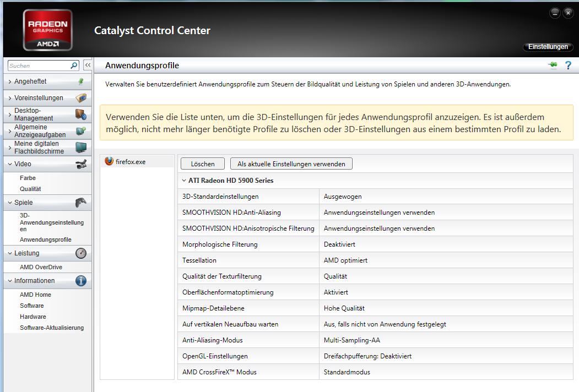Click the Informationen blue info icon
Image resolution: width=579 pixels, height=392 pixels.
(x=81, y=281)
